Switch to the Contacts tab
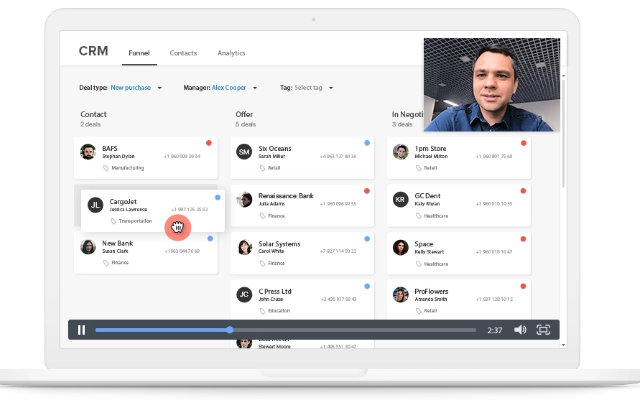Image resolution: width=640 pixels, height=400 pixels. click(183, 53)
